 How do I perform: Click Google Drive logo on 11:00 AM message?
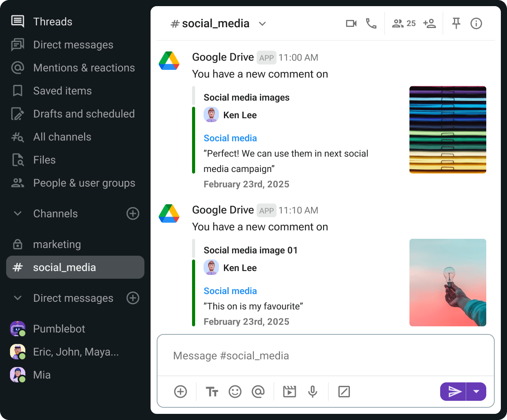point(169,61)
